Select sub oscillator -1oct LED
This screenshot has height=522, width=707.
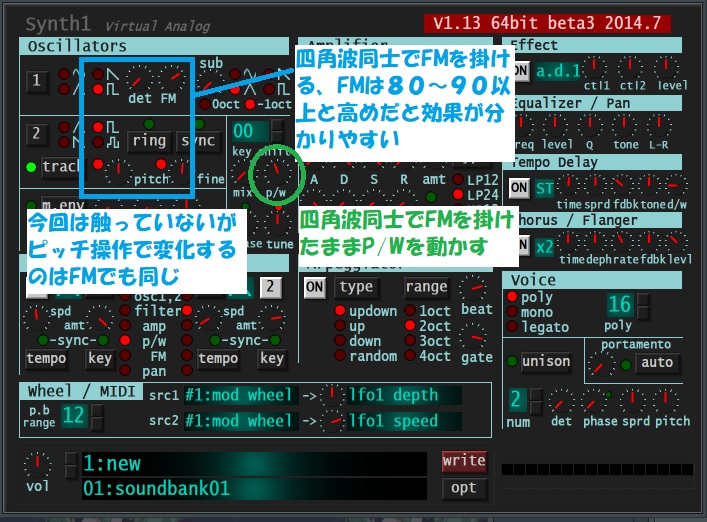[x=250, y=105]
